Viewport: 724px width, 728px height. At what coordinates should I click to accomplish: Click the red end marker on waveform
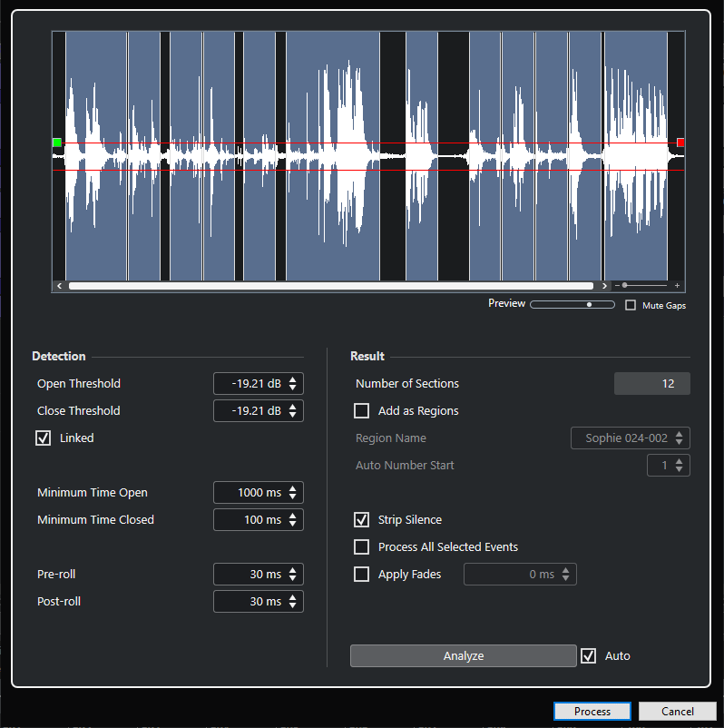tap(680, 143)
